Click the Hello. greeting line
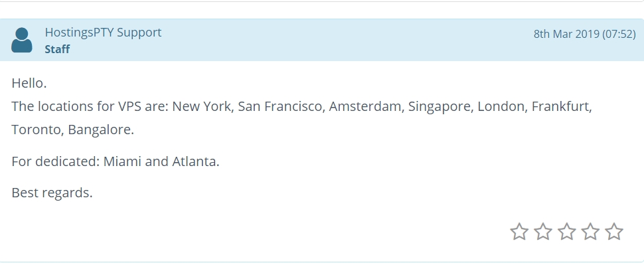644x275 pixels. [29, 84]
